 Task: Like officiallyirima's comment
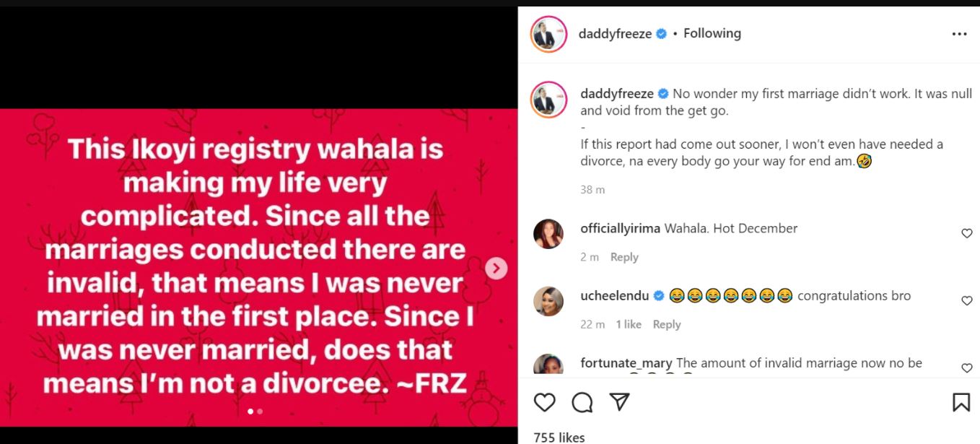point(967,233)
